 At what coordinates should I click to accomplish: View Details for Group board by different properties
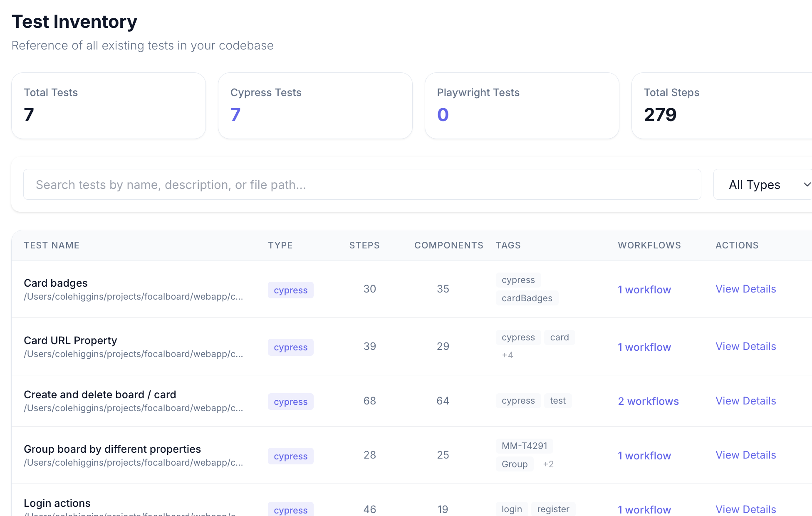[745, 455]
